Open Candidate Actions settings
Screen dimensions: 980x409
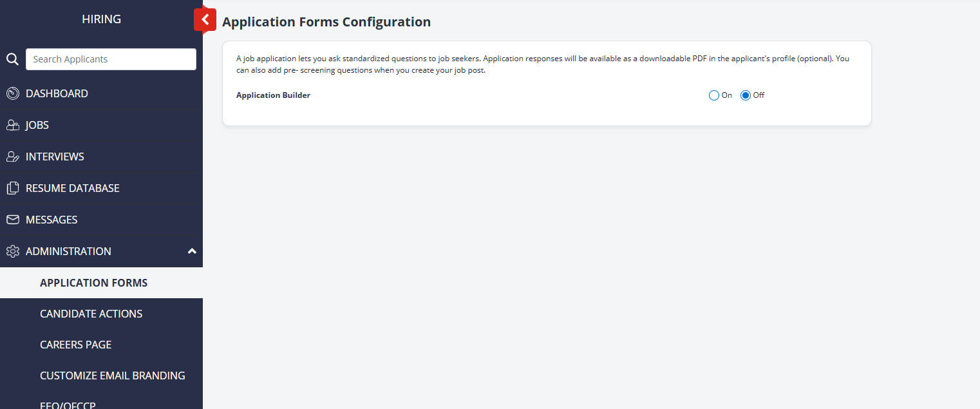click(x=91, y=314)
